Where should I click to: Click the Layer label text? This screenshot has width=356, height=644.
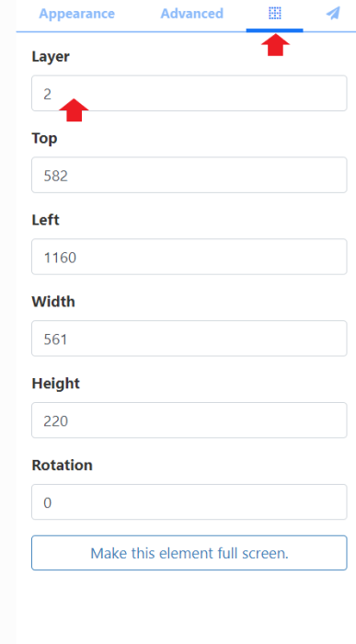coord(51,57)
